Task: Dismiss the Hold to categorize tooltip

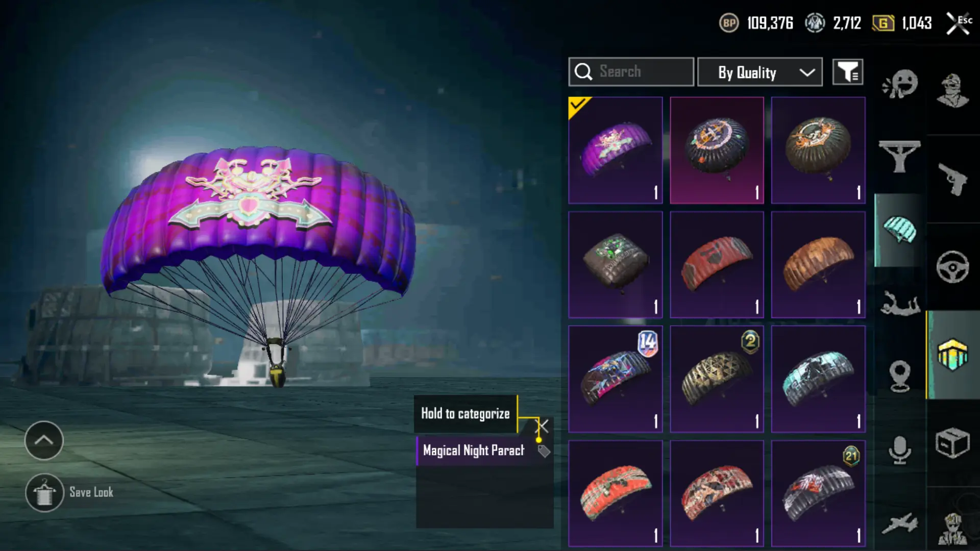Action: coord(542,426)
